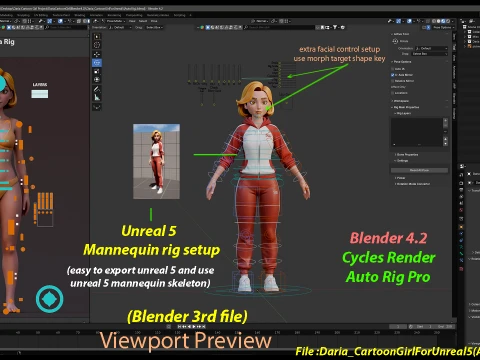Select the 3D Cursor tool
Screen dimensions: 480x360
pos(97,45)
